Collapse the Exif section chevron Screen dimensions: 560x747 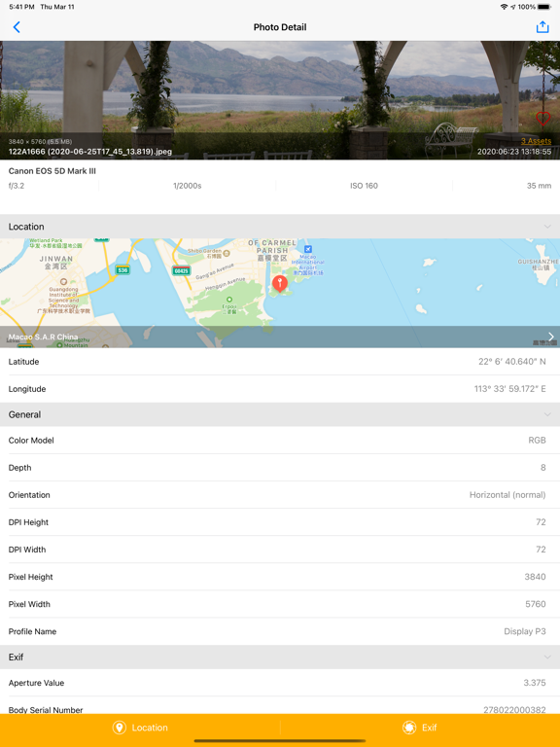pyautogui.click(x=547, y=657)
